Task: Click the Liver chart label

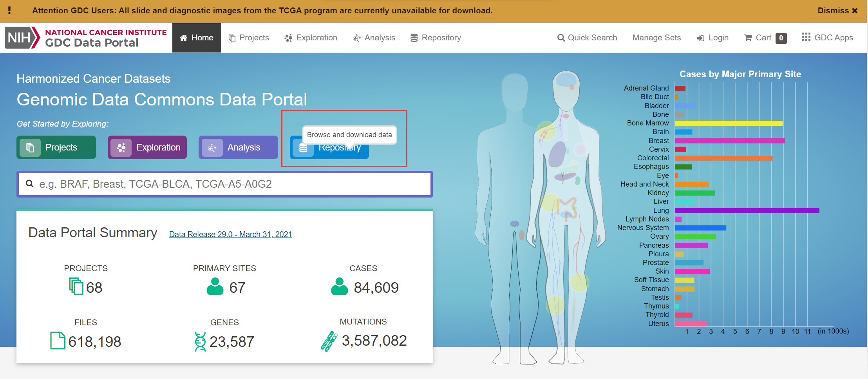Action: (x=661, y=201)
